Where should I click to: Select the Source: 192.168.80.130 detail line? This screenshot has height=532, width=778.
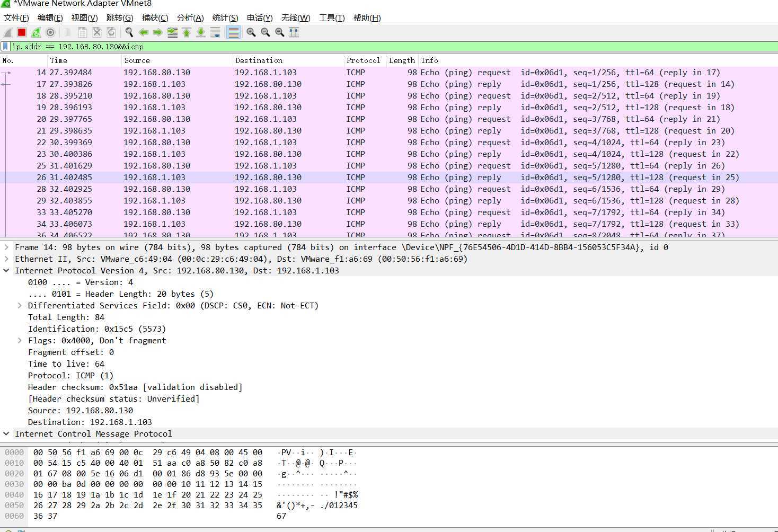click(x=81, y=410)
